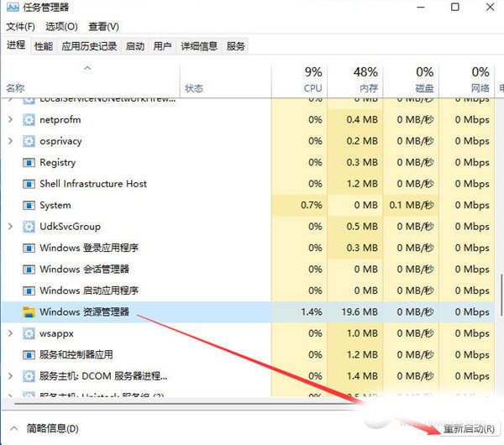Click the Windows 登录应用程序 icon

click(x=29, y=248)
